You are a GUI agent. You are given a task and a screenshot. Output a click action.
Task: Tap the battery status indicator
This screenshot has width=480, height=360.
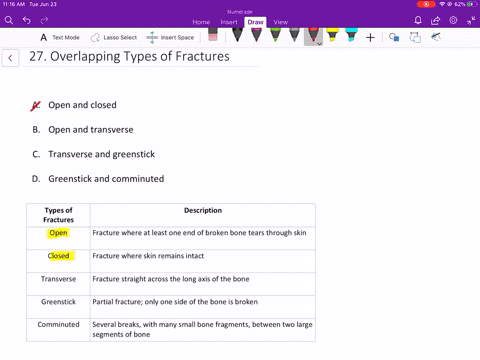point(472,4)
